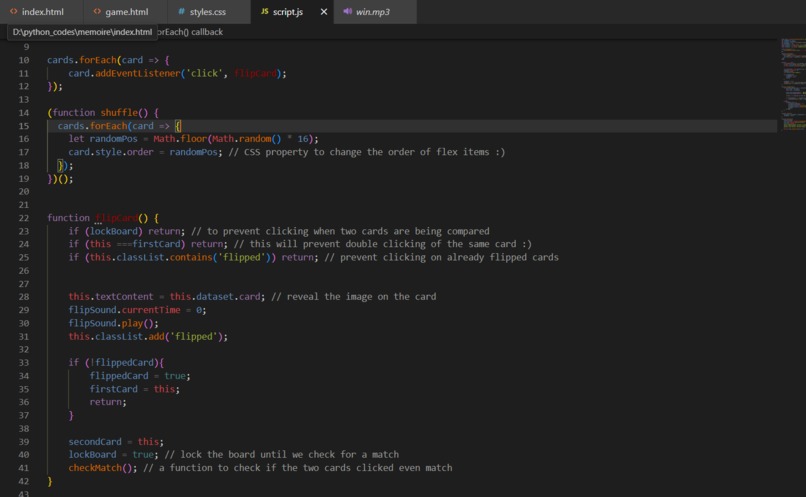Click line number 33 in the gutter
The height and width of the screenshot is (497, 806).
point(24,362)
